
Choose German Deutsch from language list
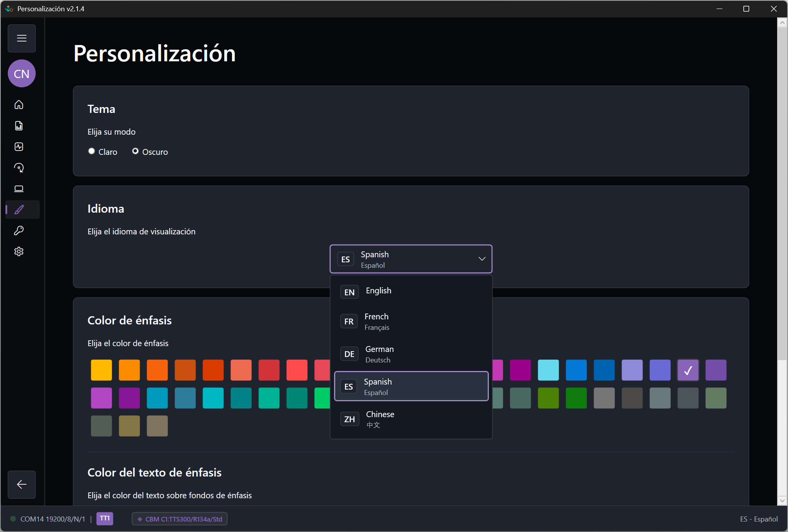point(411,354)
